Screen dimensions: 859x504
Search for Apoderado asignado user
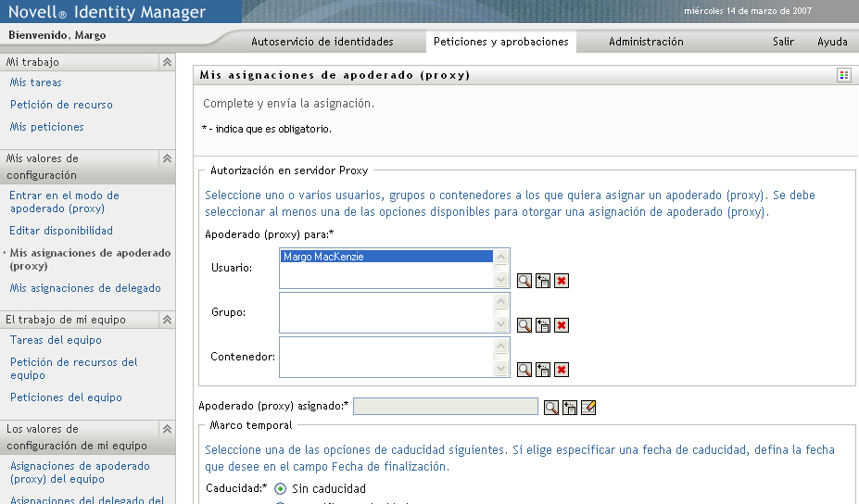point(551,408)
